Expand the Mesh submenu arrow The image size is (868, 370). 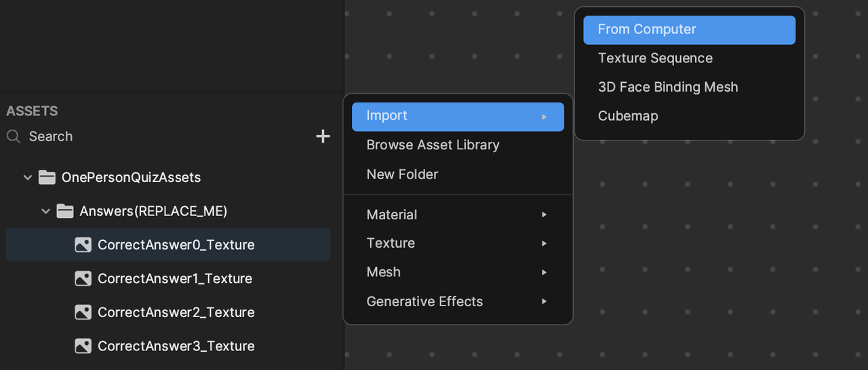click(x=544, y=272)
